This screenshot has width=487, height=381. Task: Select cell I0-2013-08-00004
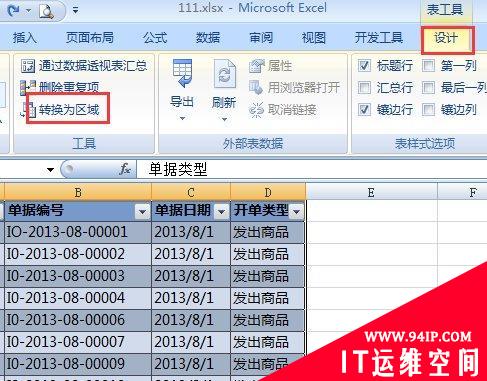78,298
